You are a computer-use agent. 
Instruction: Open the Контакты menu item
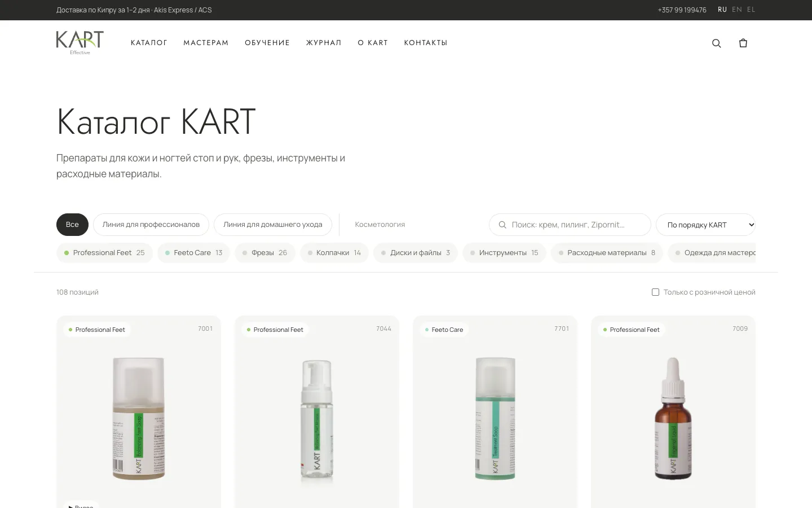click(426, 43)
